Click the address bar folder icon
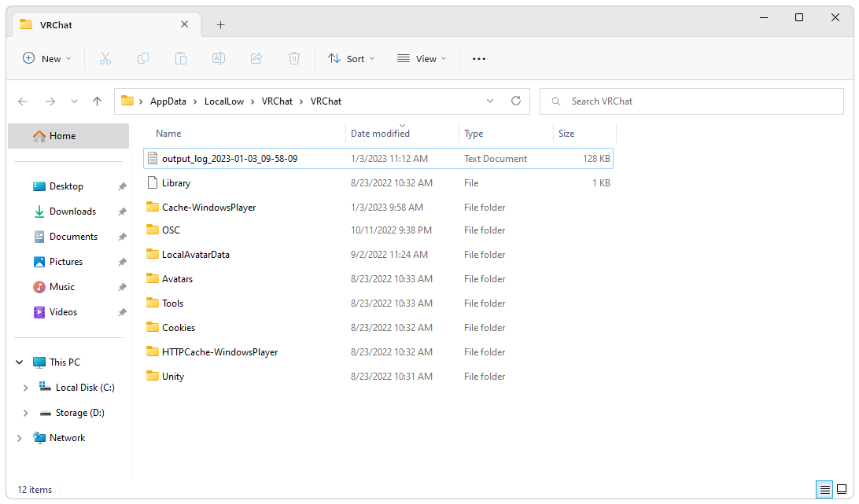The width and height of the screenshot is (859, 504). tap(127, 101)
